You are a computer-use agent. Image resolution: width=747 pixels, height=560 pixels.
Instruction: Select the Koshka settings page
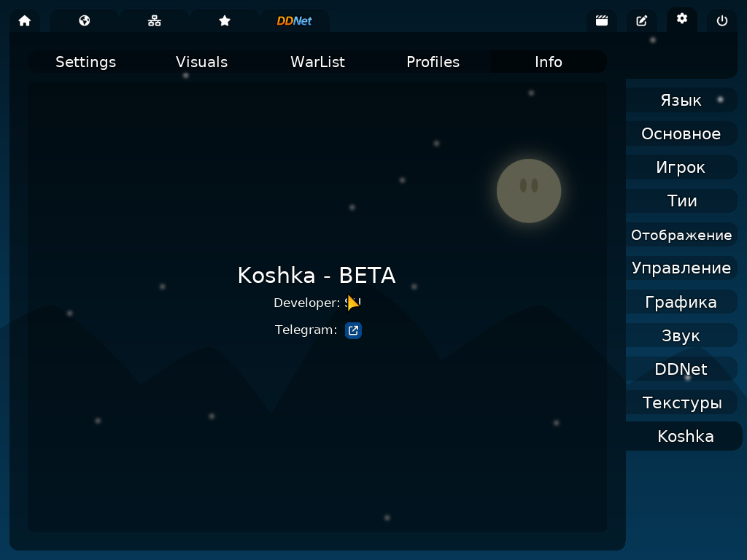[x=684, y=436]
